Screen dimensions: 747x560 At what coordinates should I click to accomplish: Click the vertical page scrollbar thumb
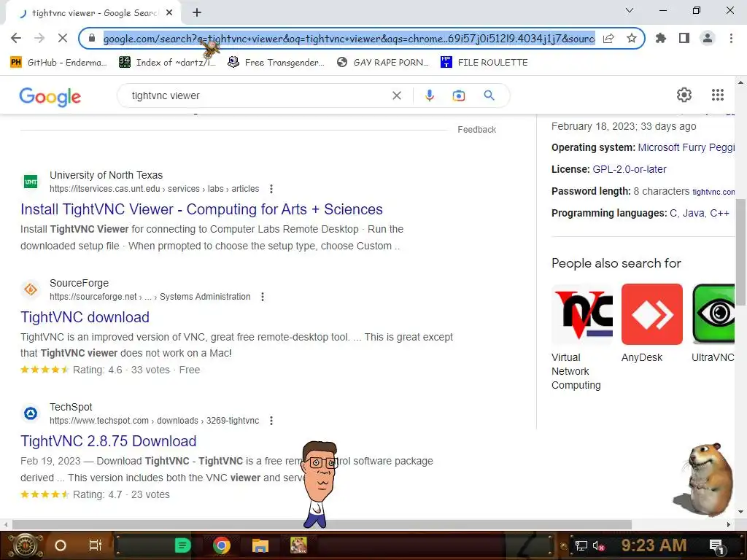(x=741, y=252)
